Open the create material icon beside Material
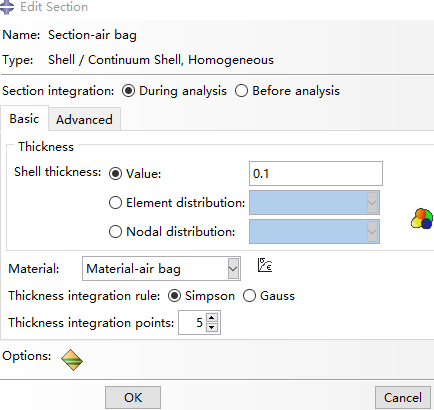The width and height of the screenshot is (434, 410). 265,265
